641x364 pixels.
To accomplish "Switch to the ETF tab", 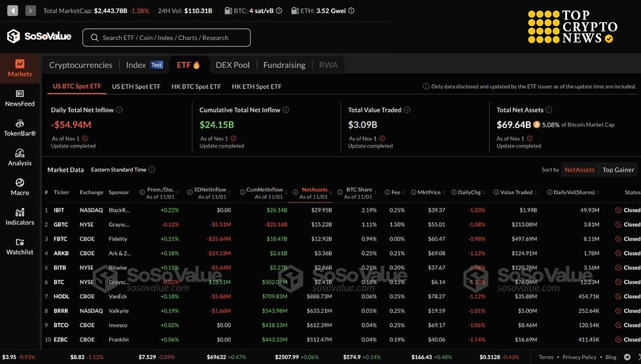I will (188, 65).
